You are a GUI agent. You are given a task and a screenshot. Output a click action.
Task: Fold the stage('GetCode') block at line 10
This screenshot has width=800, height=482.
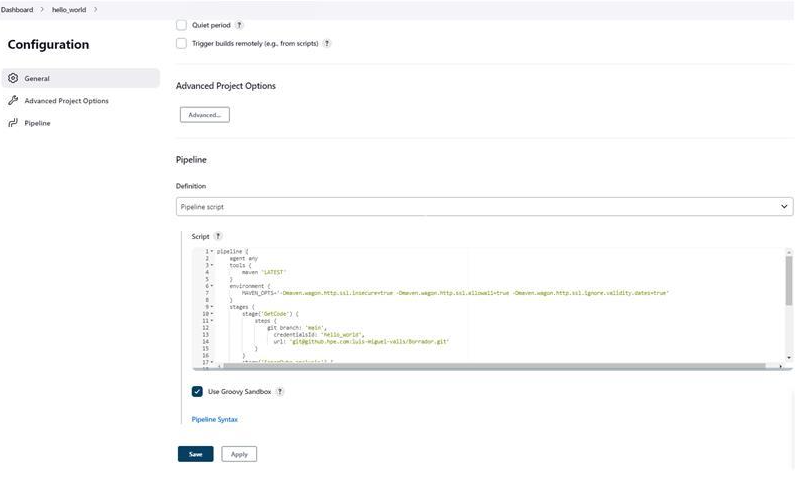212,314
